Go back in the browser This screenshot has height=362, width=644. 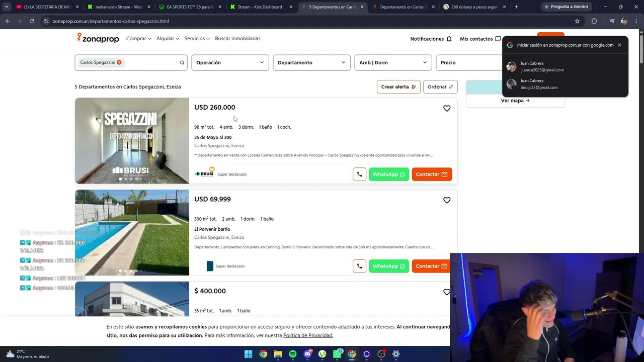(8, 21)
